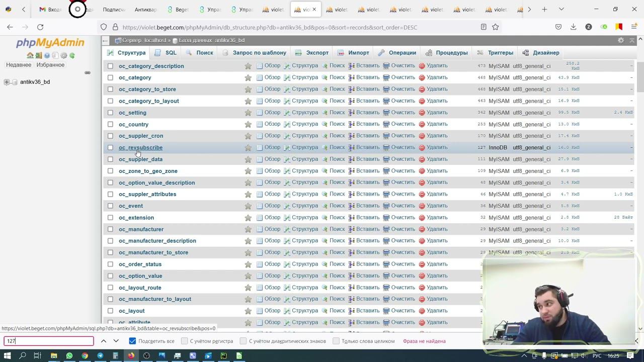Open Windows taskbar search
Viewport: 644px width, 362px height.
pos(23,356)
